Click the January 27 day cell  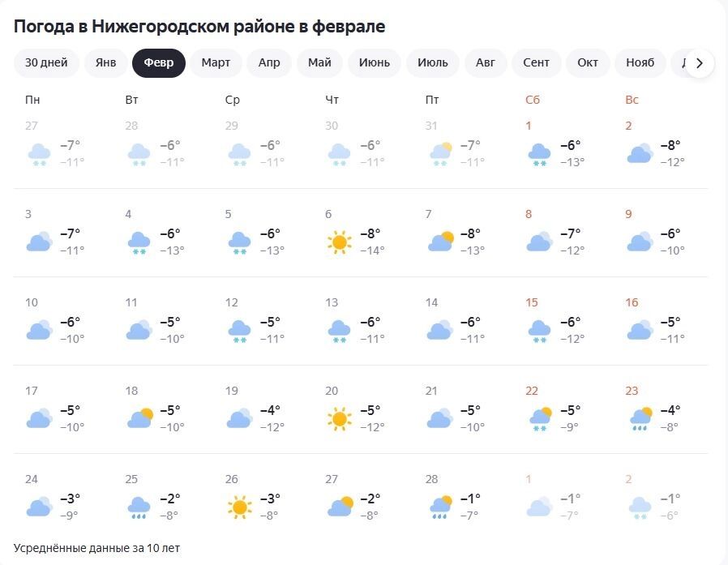coord(63,143)
